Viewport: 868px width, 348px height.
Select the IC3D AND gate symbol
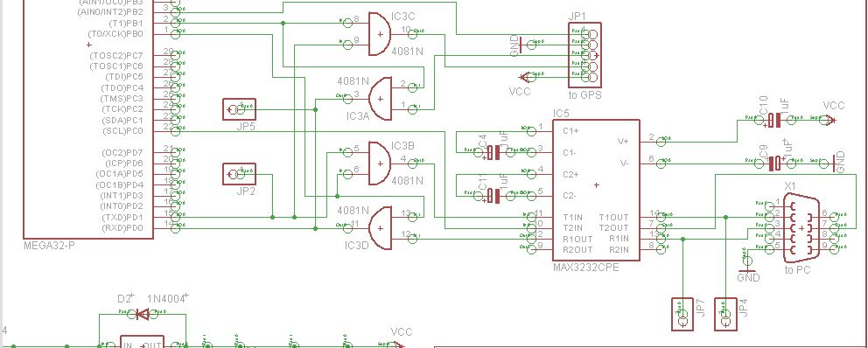[x=380, y=228]
